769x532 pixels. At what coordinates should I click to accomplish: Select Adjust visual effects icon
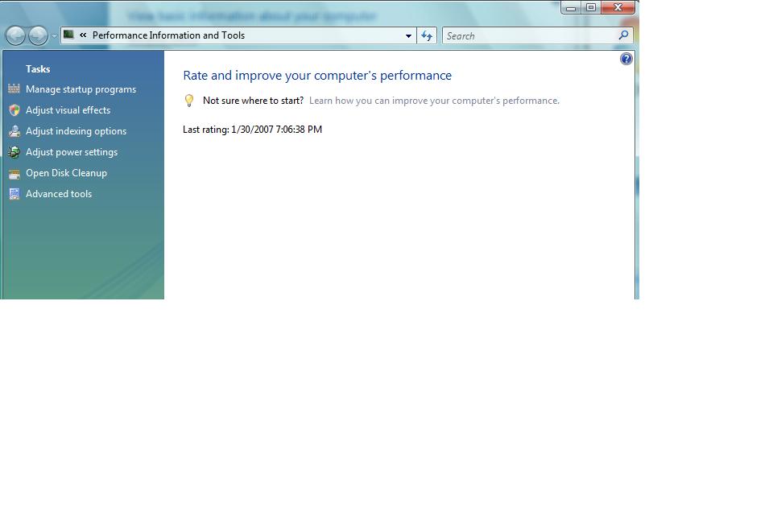pos(14,110)
